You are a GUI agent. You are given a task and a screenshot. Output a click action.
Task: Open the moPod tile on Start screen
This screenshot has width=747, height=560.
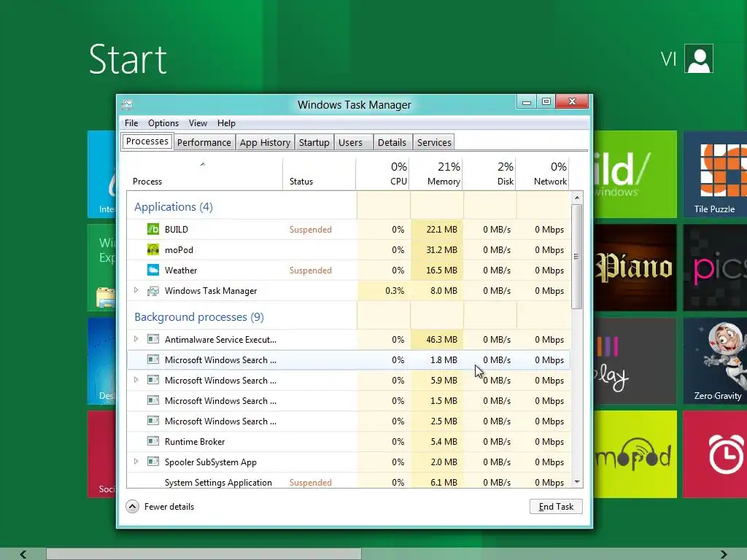coord(635,454)
